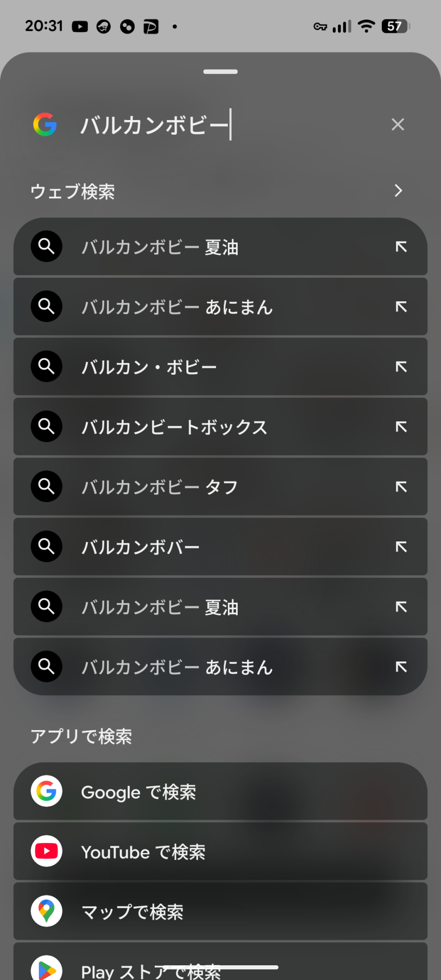Screen dimensions: 441x980
Task: Tap the Google app icon in app list
Action: [x=47, y=791]
